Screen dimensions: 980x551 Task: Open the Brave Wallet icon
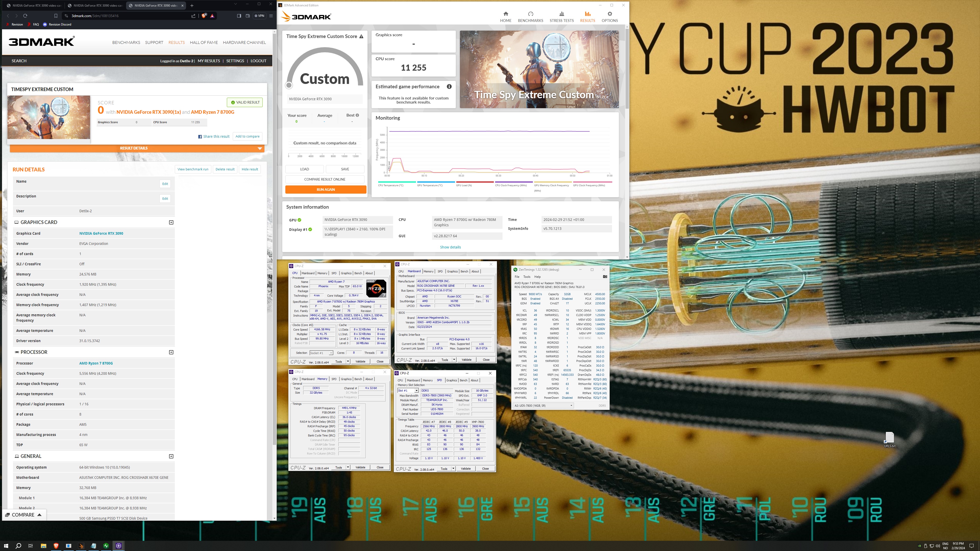(248, 16)
